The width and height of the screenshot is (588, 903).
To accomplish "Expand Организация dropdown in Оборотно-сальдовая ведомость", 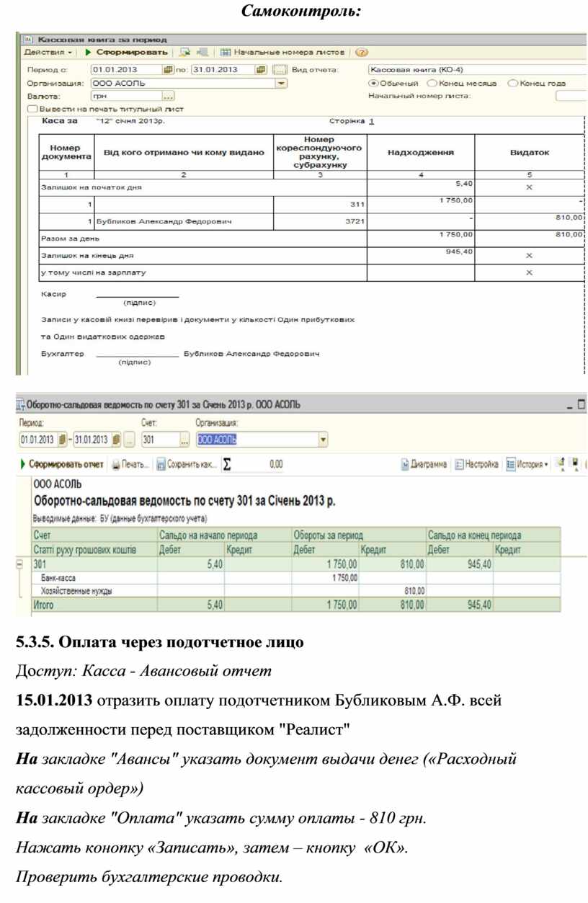I will click(x=323, y=439).
